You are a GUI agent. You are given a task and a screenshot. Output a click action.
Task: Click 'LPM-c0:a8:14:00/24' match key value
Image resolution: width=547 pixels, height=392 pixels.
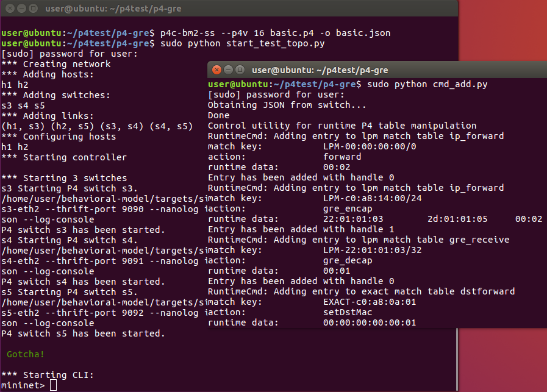pyautogui.click(x=372, y=199)
